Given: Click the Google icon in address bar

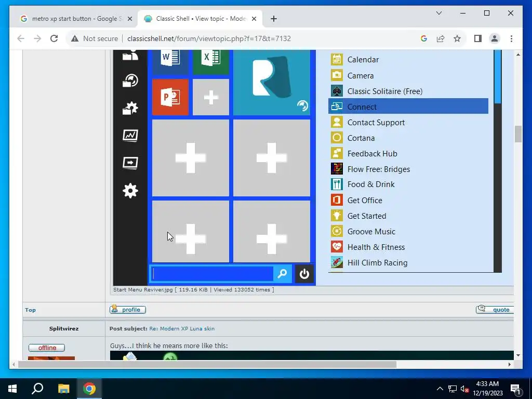Looking at the screenshot, I should click(x=424, y=38).
